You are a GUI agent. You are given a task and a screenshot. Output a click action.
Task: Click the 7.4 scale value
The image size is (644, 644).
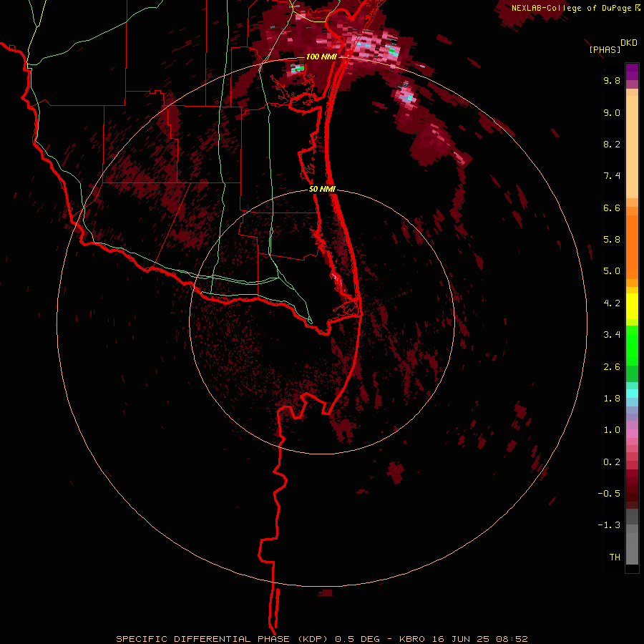point(612,176)
